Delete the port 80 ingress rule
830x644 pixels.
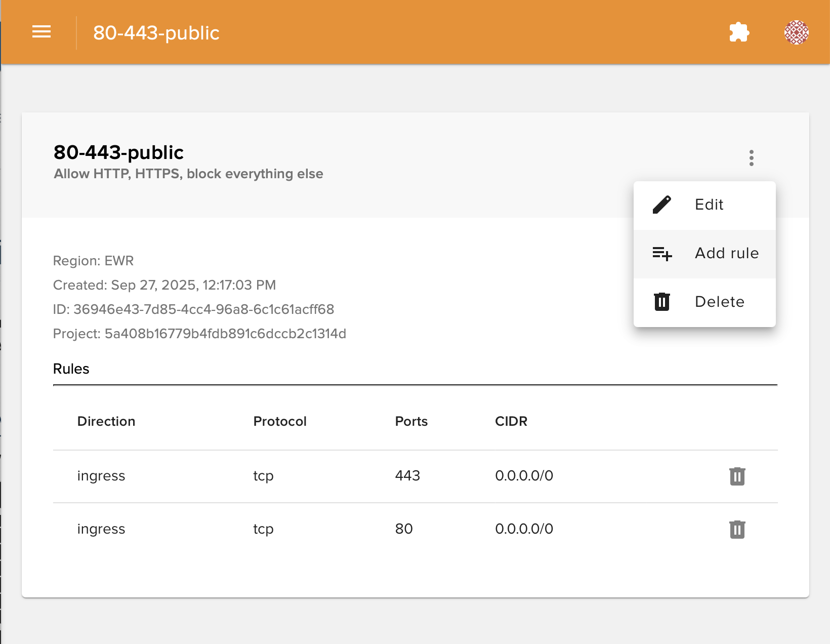(x=737, y=530)
